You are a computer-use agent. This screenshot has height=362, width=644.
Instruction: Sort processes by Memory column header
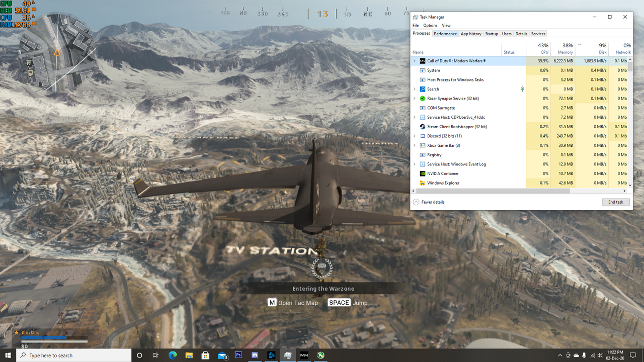pos(563,48)
